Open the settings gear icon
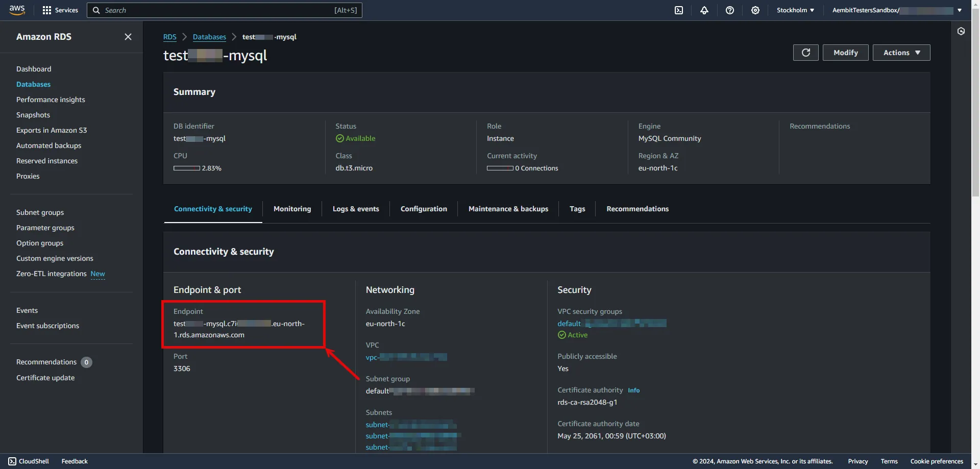Screen dimensions: 980x469 point(755,10)
